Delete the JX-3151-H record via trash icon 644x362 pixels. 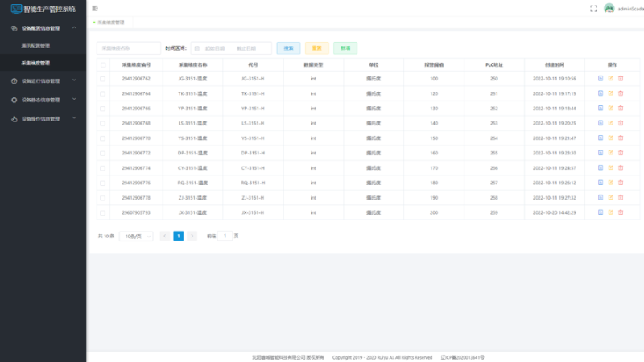point(621,212)
